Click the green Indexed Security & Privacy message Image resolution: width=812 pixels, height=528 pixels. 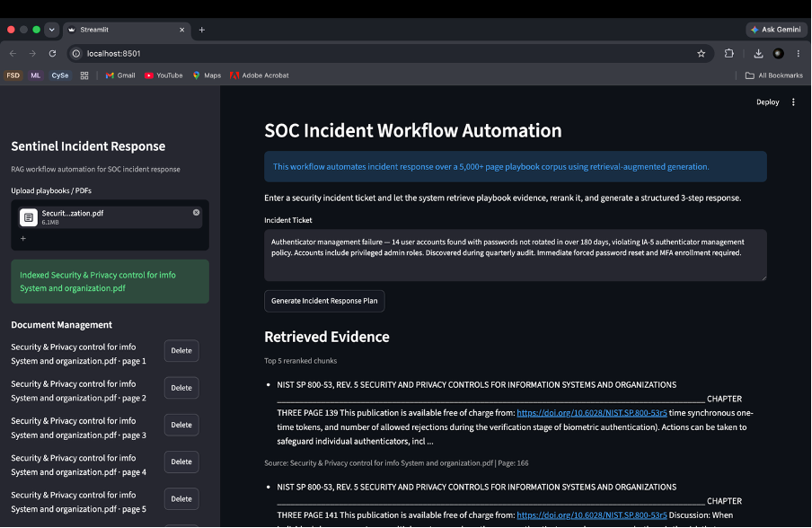pyautogui.click(x=110, y=282)
